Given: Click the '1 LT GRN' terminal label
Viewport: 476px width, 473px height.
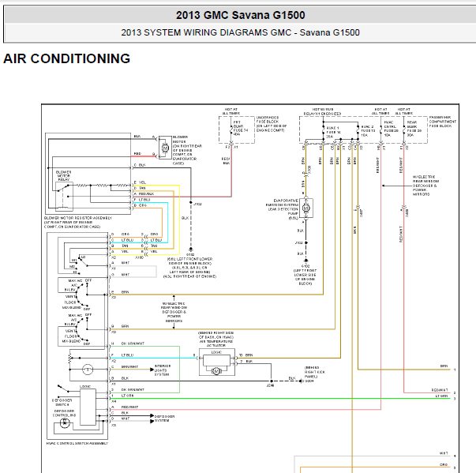Looking at the screenshot, I should 122,396.
